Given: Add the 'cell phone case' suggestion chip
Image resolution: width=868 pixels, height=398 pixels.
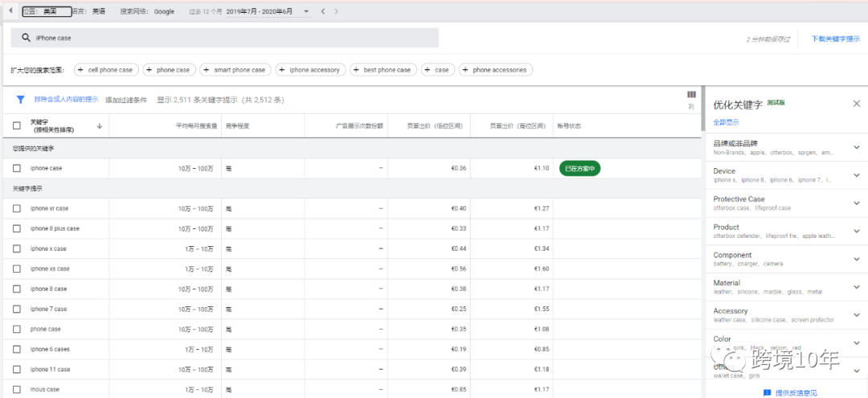Looking at the screenshot, I should [x=105, y=70].
